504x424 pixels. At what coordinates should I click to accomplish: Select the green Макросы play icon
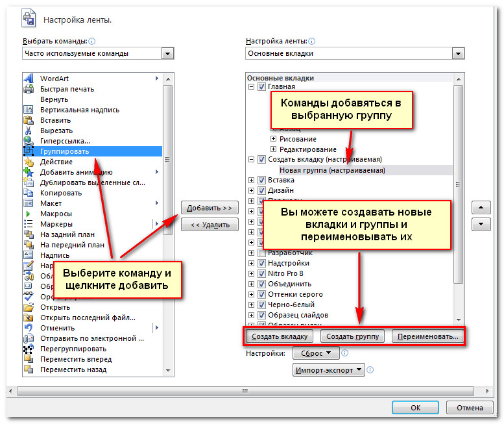tap(29, 214)
